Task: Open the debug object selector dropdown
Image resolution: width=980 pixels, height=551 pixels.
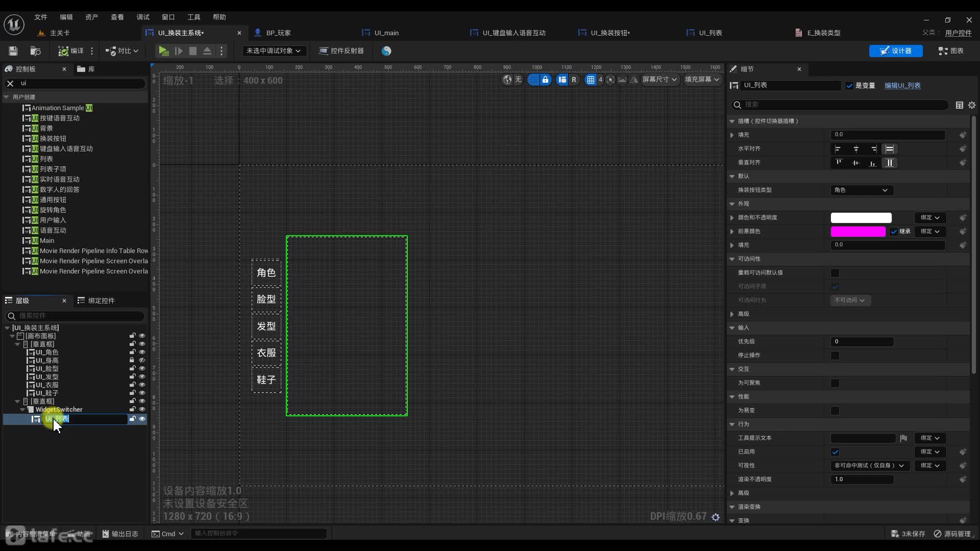Action: [x=274, y=51]
